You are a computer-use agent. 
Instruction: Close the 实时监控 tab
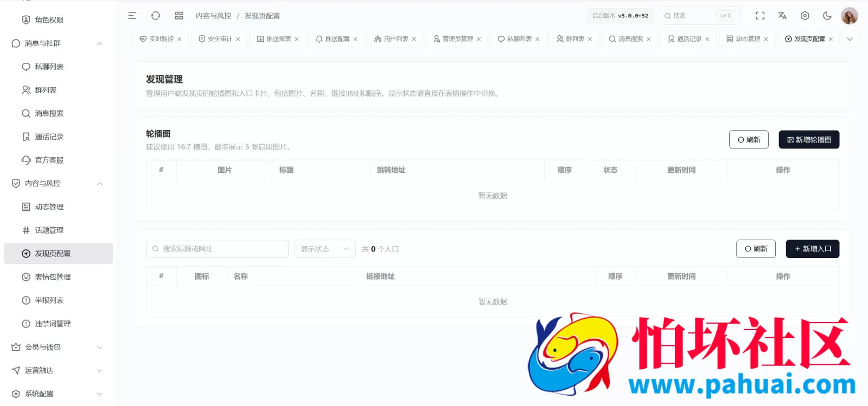[179, 39]
